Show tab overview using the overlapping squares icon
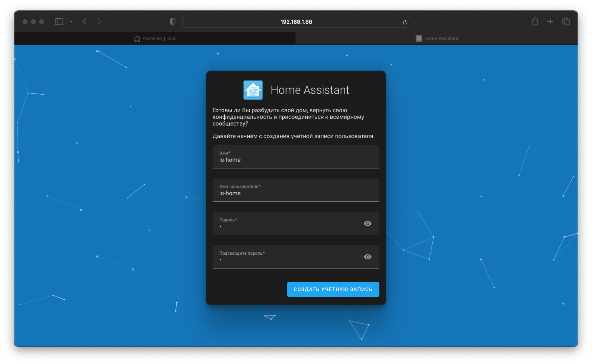Screen dimensions: 592x364 pyautogui.click(x=566, y=21)
